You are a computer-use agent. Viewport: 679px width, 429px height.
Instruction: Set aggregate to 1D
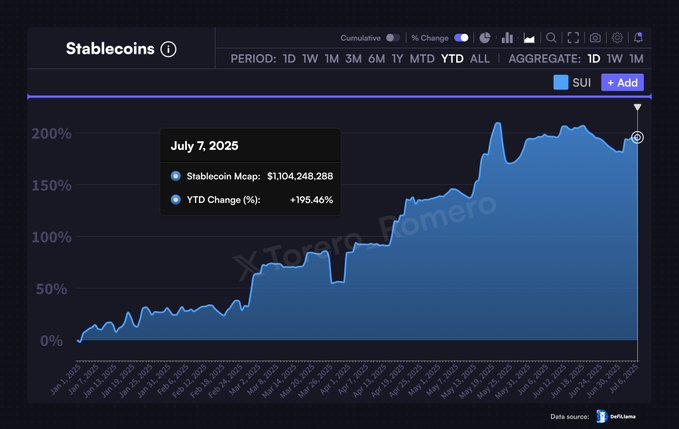594,59
